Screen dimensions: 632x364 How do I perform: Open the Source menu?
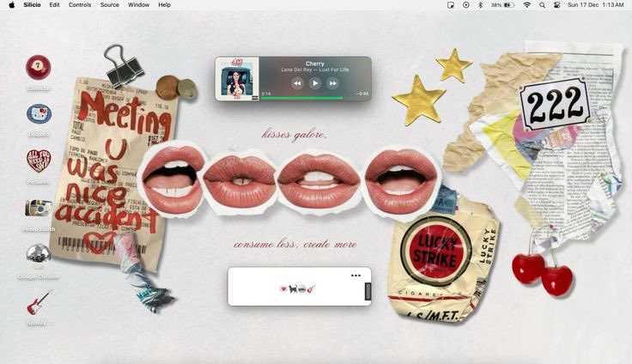[x=110, y=5]
